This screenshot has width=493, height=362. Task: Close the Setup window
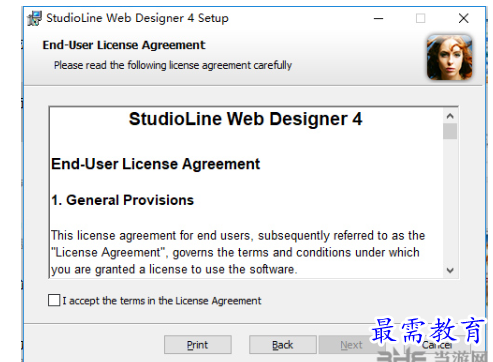[464, 18]
